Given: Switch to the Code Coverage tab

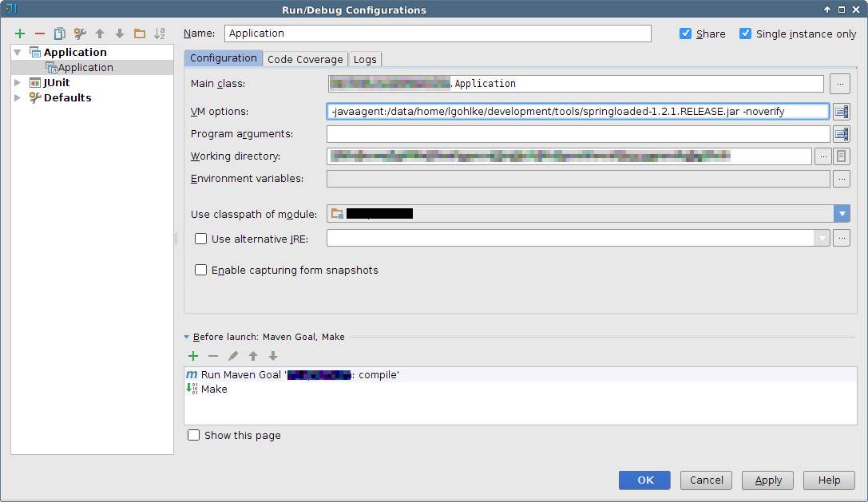Looking at the screenshot, I should pyautogui.click(x=305, y=59).
